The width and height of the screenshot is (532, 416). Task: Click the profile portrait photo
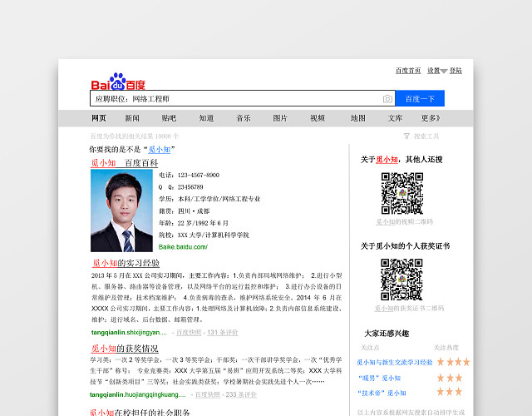121,210
